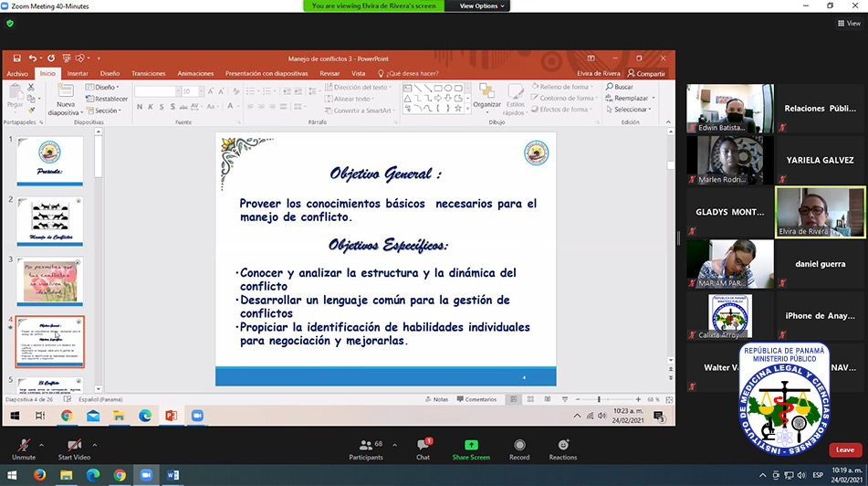Select slide 2 thumbnail Manejo de Conflictos
This screenshot has height=486, width=868.
pos(50,221)
